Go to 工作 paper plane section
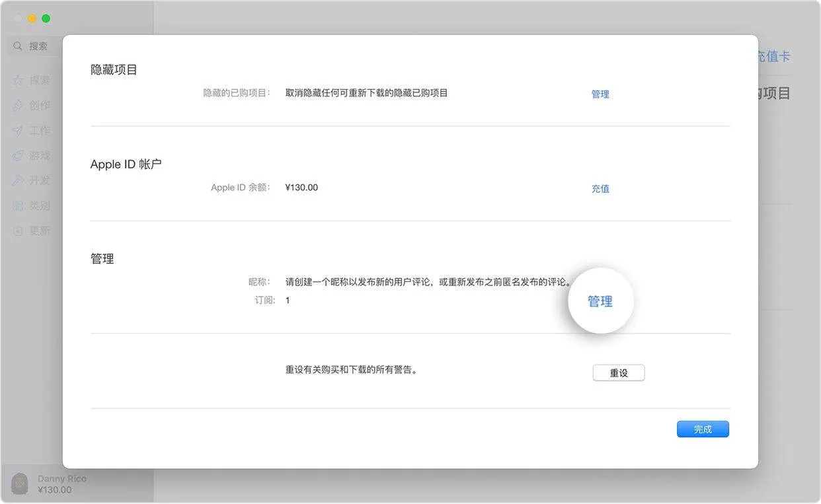Screen dimensions: 821x504 coord(18,131)
